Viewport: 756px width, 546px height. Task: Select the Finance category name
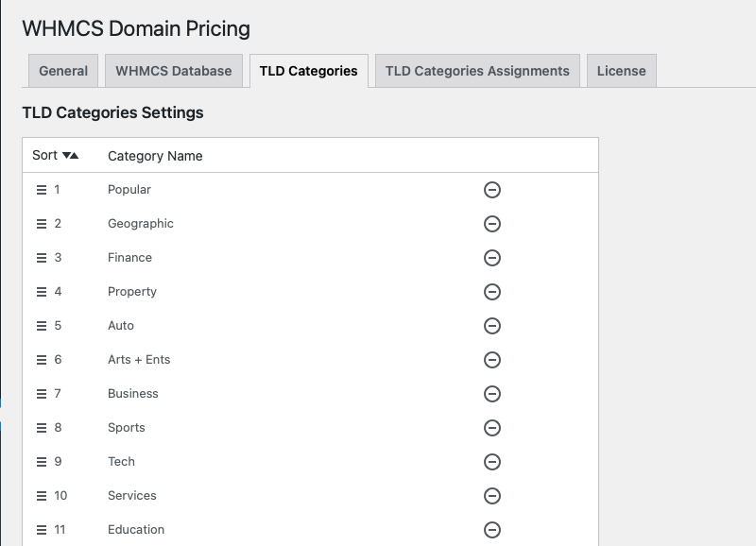click(129, 258)
